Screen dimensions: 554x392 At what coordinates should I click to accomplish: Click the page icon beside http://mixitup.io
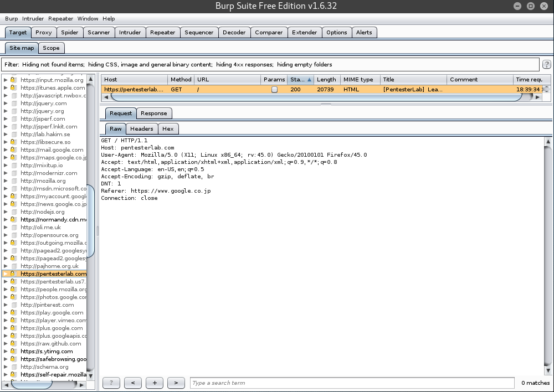pyautogui.click(x=14, y=166)
